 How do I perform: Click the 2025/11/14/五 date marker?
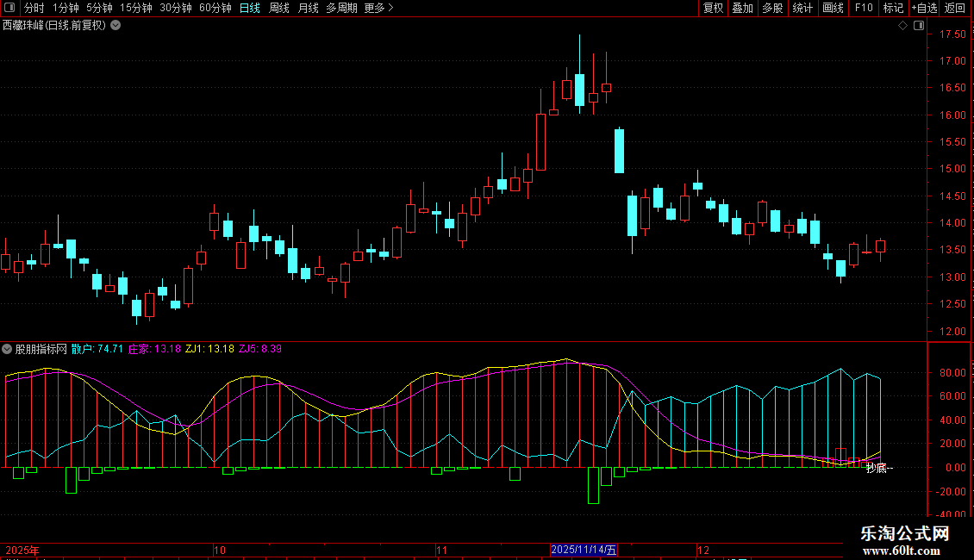584,550
